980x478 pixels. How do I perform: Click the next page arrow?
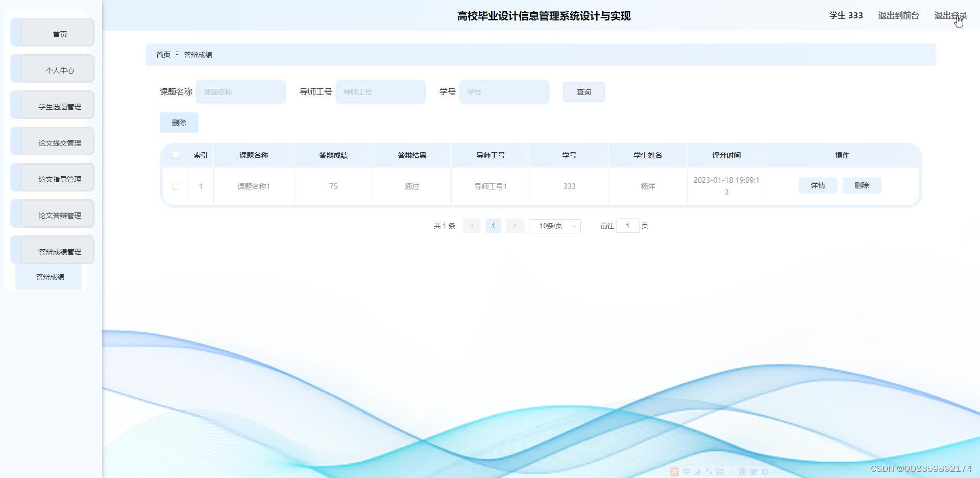click(x=516, y=226)
